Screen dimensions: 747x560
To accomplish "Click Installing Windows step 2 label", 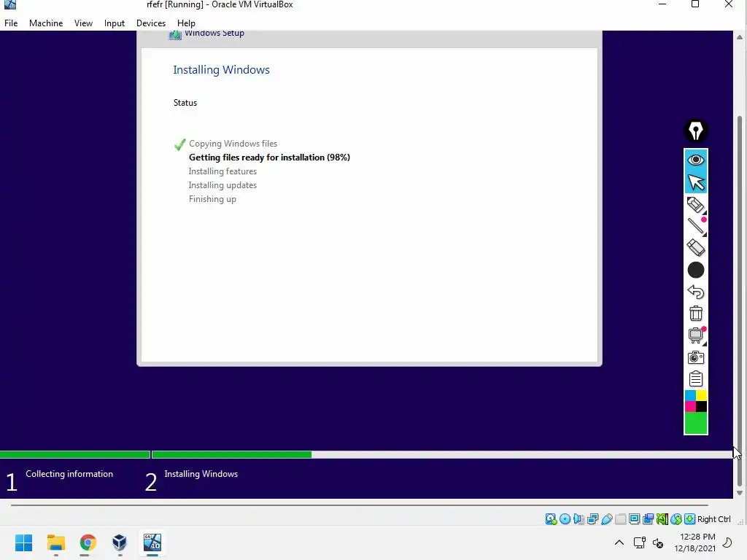I will point(201,474).
